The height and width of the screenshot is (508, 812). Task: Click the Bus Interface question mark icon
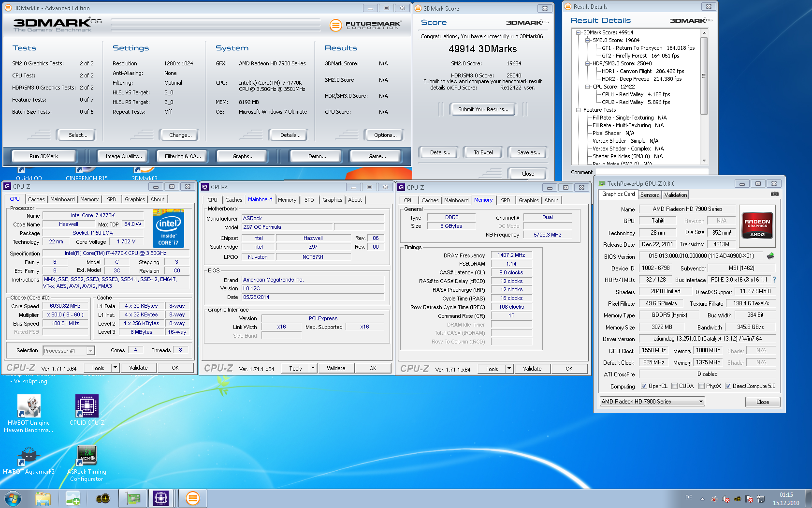pyautogui.click(x=774, y=280)
